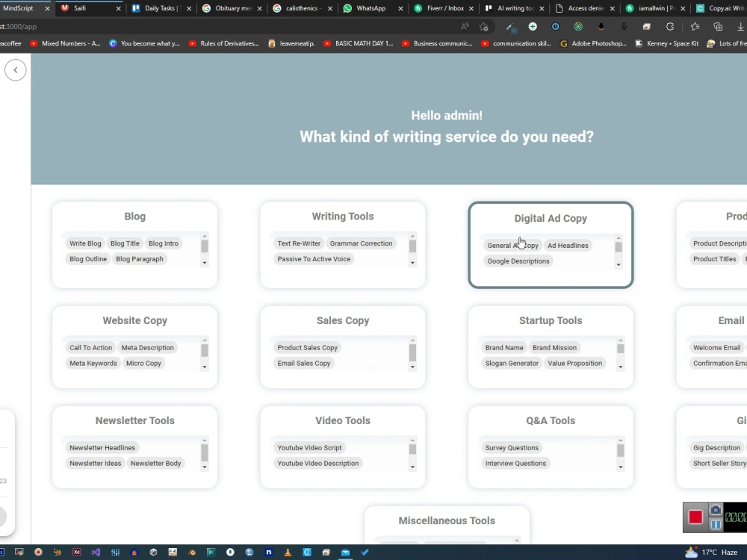Open Youtube Video Description tool
The height and width of the screenshot is (560, 747).
(318, 464)
